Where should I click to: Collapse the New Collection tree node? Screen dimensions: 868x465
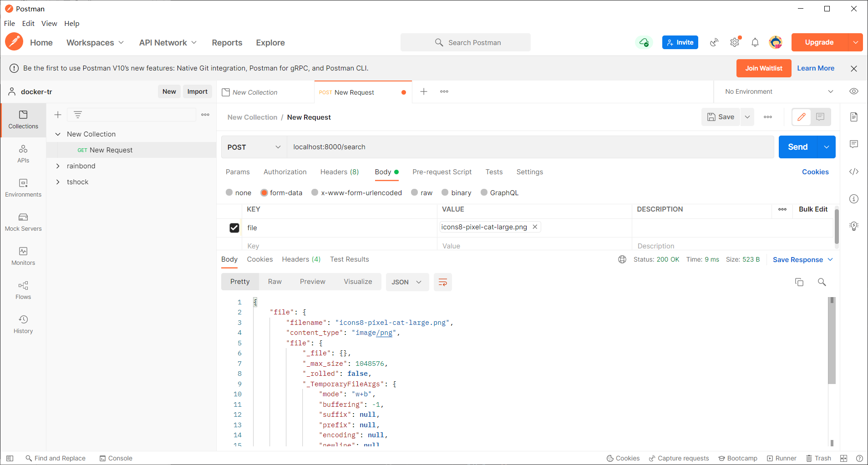pos(58,134)
